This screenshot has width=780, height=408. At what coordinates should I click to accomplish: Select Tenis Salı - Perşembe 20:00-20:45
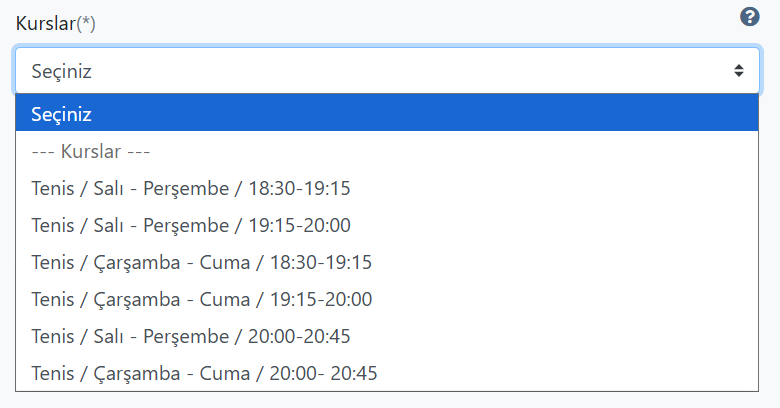387,336
